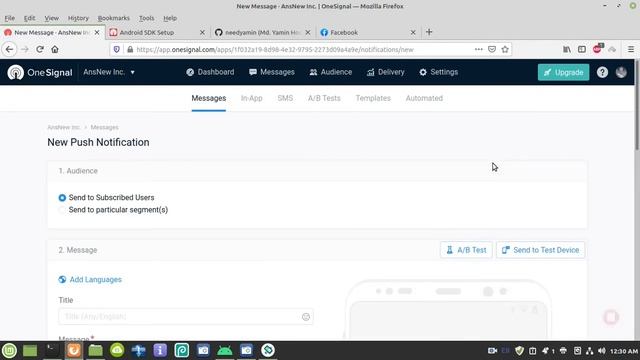Click the site padlock icon

[x=130, y=49]
